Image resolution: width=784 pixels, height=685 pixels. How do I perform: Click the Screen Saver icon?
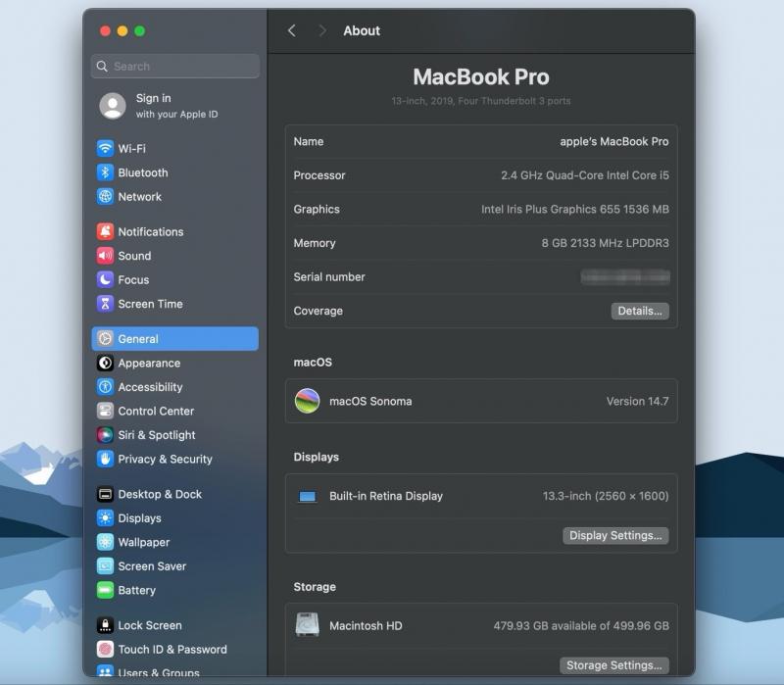click(x=105, y=566)
